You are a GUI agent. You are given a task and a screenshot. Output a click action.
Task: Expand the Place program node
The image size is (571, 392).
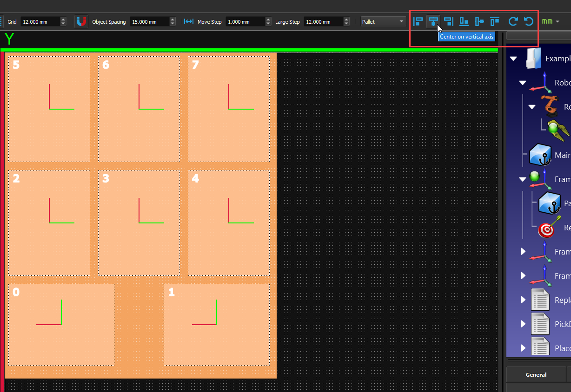523,348
